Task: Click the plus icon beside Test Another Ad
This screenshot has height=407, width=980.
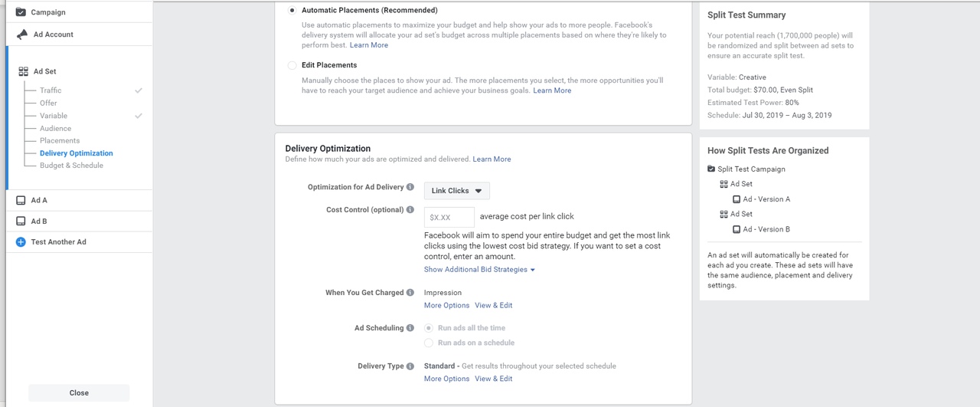Action: pos(21,242)
